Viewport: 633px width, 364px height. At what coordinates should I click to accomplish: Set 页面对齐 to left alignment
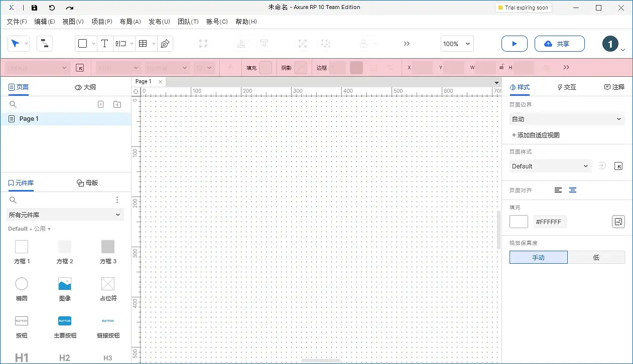pyautogui.click(x=558, y=190)
